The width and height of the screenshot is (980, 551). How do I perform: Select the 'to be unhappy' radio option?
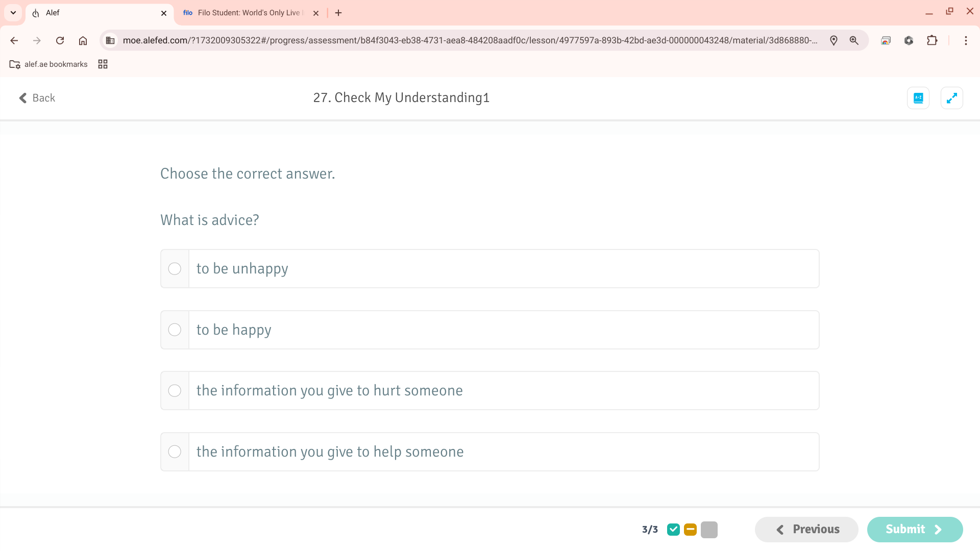click(x=175, y=269)
